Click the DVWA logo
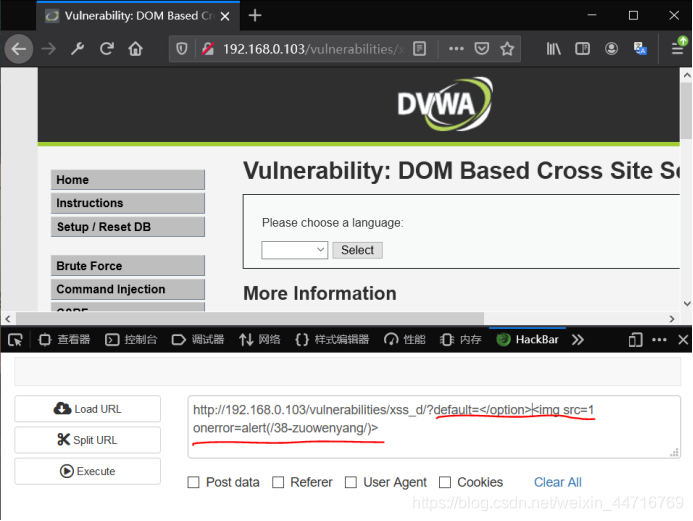 click(445, 104)
